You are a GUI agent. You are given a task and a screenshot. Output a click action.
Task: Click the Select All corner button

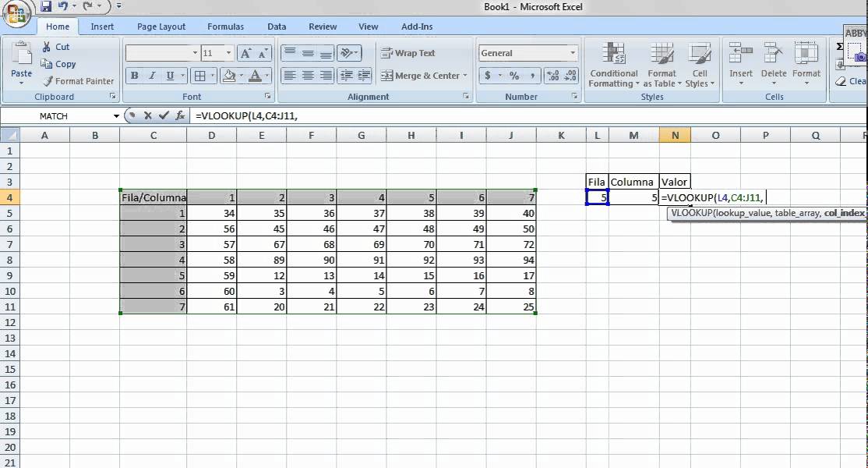[x=9, y=135]
